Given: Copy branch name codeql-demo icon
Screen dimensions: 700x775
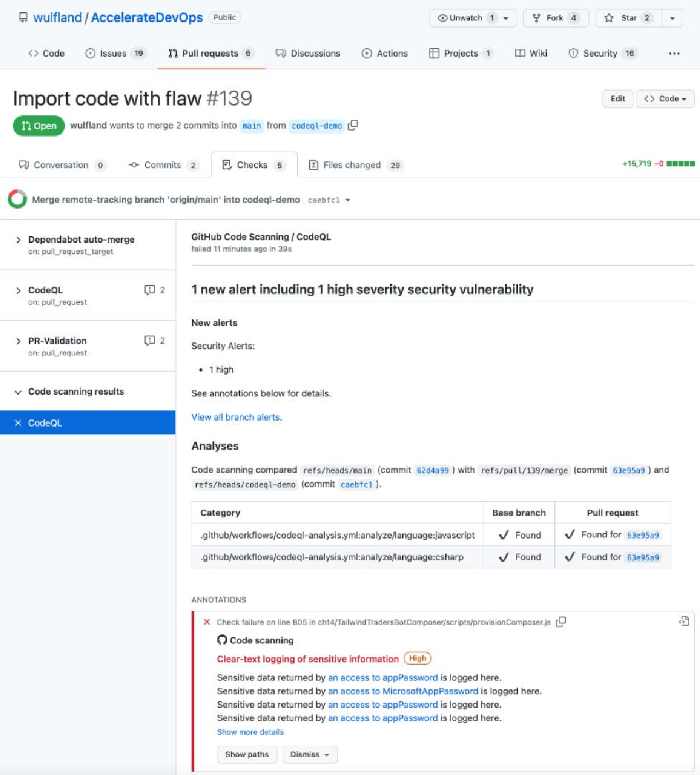Looking at the screenshot, I should (x=353, y=125).
